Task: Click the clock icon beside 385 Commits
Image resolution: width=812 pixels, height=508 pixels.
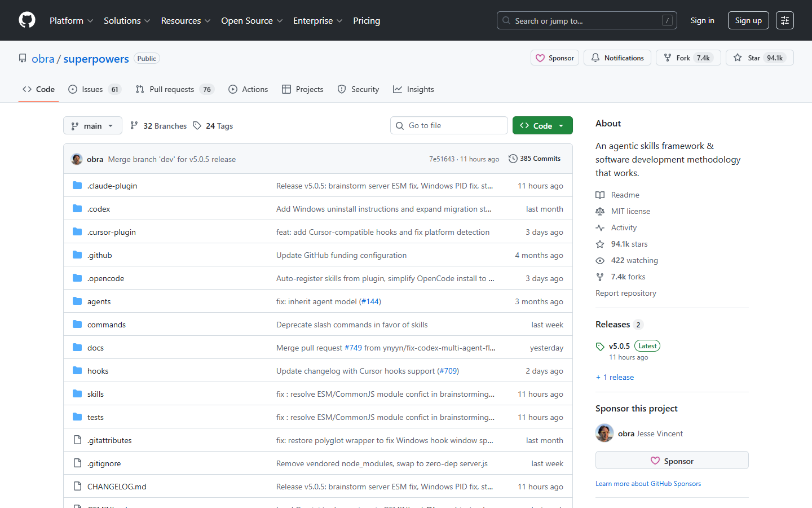Action: pos(513,159)
